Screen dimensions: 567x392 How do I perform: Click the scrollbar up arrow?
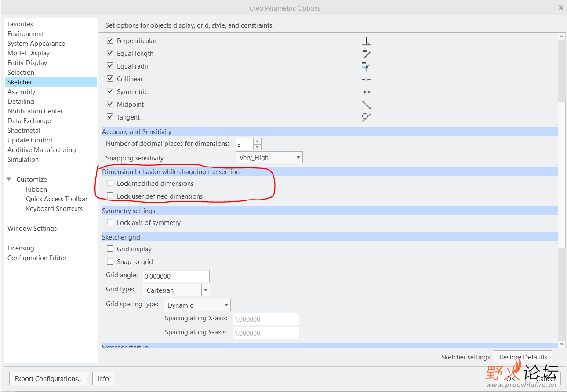tap(561, 36)
